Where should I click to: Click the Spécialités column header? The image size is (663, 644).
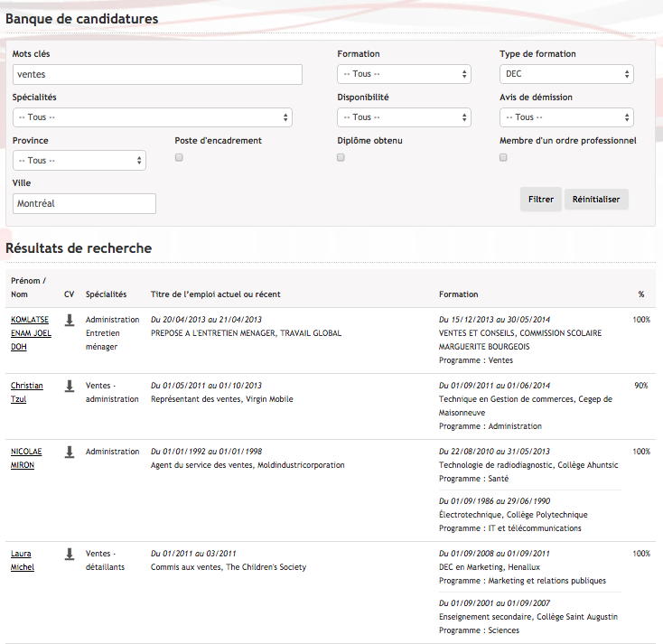pyautogui.click(x=106, y=294)
